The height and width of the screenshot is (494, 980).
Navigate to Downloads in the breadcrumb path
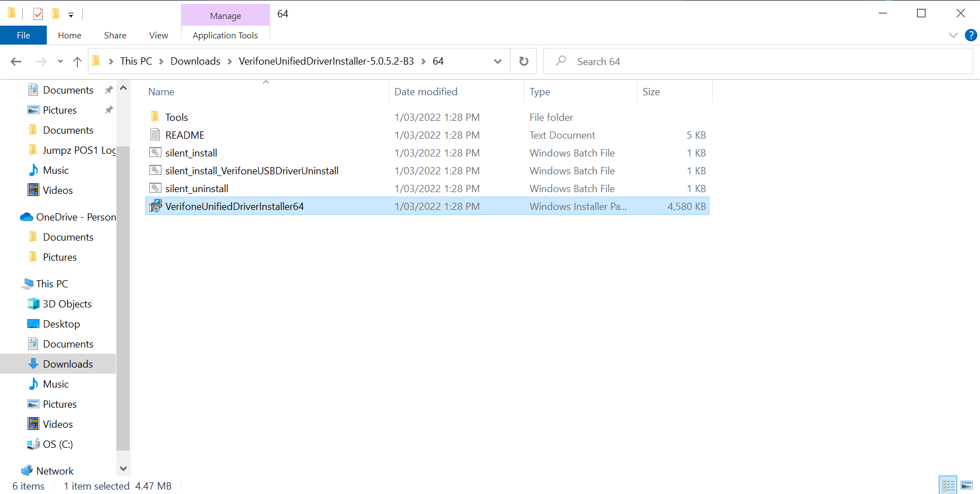[x=195, y=61]
